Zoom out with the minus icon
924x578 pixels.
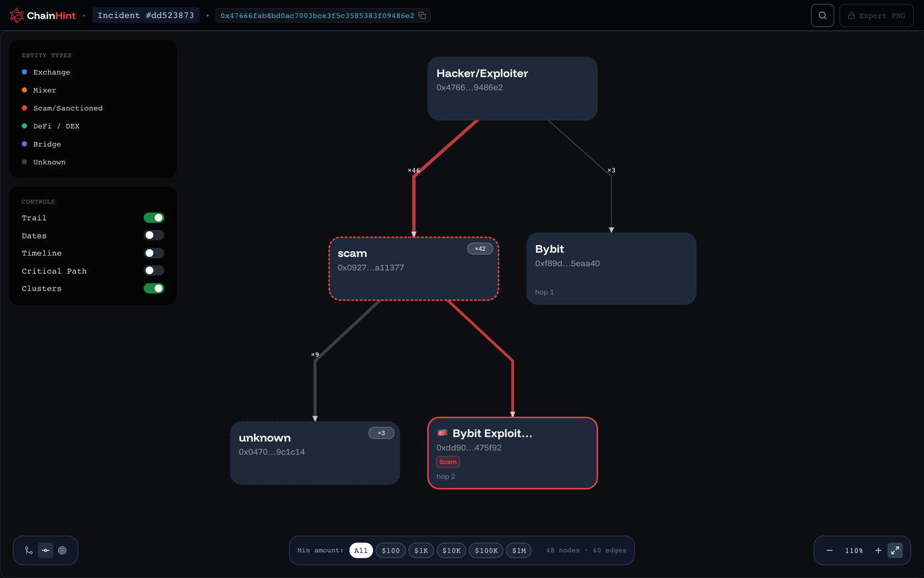pyautogui.click(x=830, y=550)
